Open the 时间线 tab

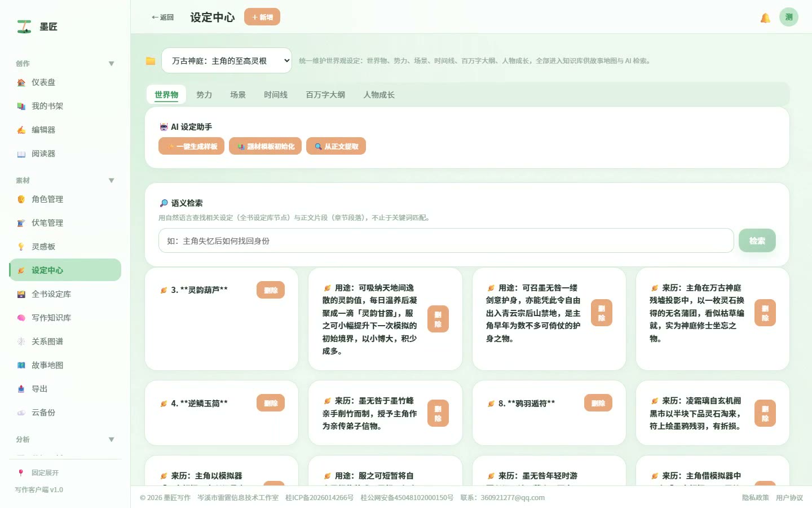tap(276, 95)
